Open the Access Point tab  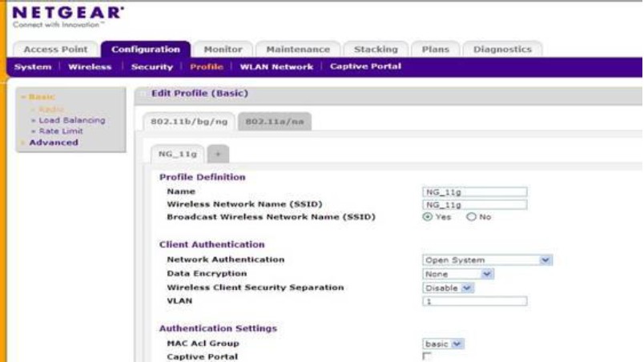55,49
